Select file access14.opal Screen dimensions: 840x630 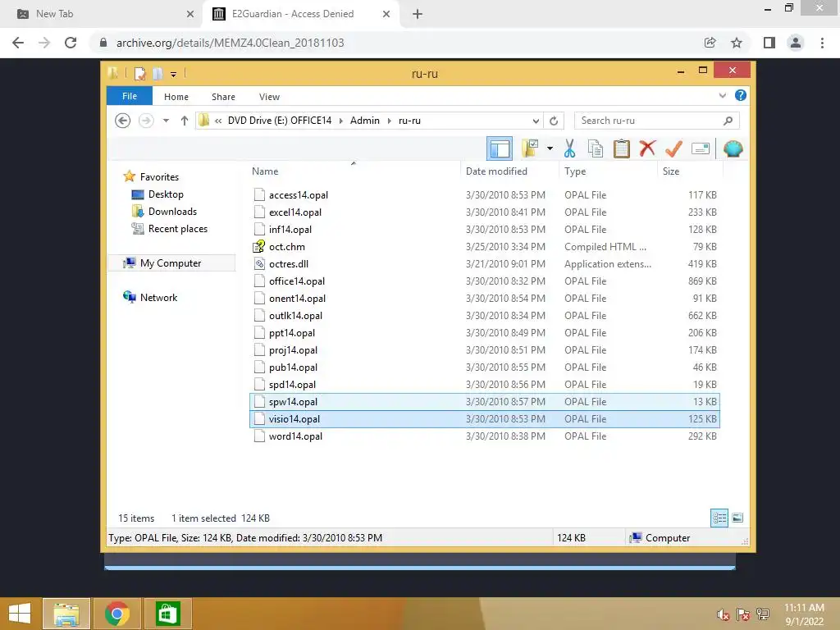[484, 195]
